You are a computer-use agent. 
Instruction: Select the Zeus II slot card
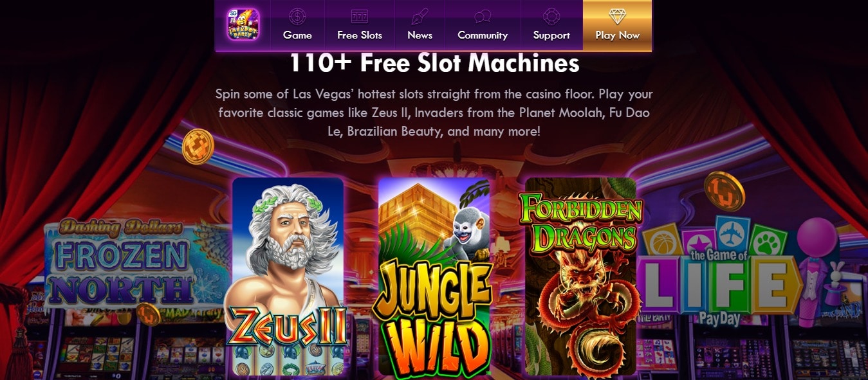(x=287, y=276)
